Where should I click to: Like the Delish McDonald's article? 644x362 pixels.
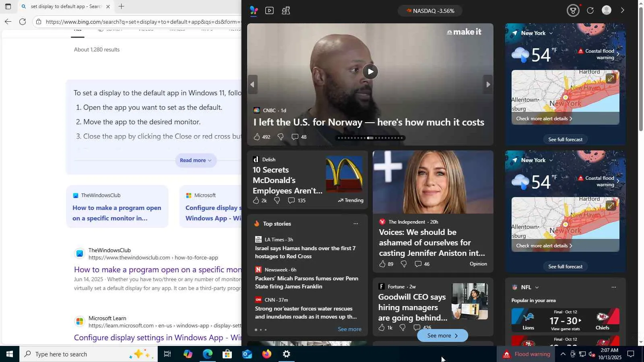256,200
